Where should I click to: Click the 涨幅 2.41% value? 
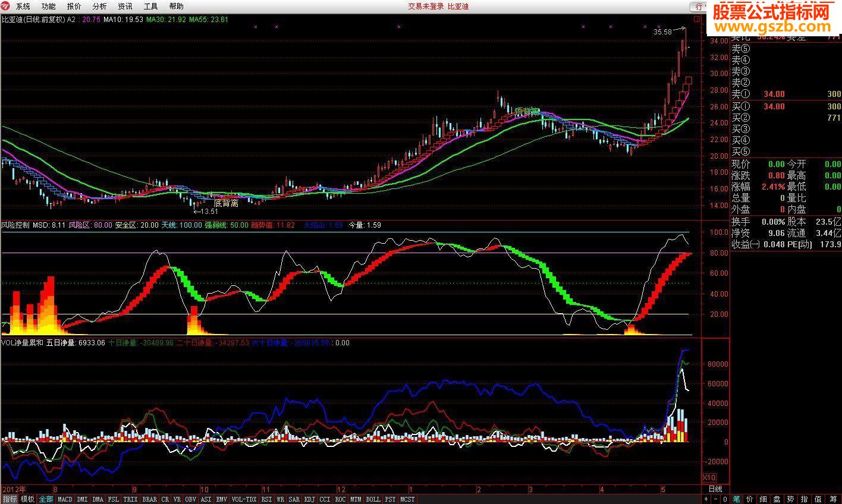[x=774, y=187]
